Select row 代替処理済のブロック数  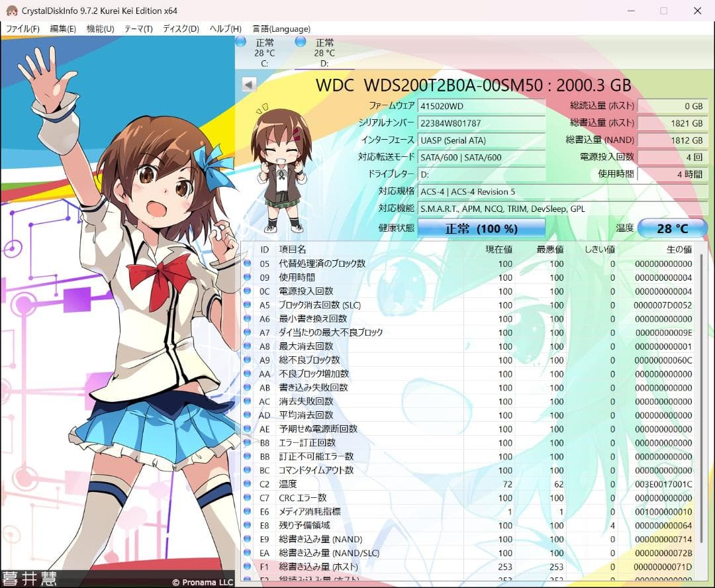click(469, 264)
